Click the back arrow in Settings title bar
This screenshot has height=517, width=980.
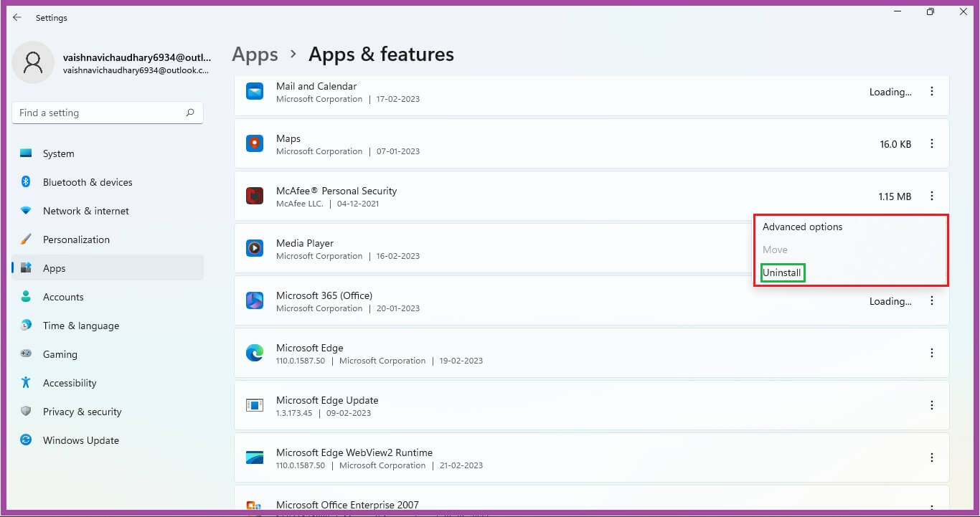coord(17,17)
